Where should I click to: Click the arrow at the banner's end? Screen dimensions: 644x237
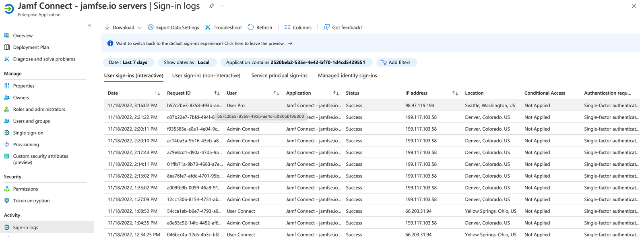click(290, 44)
